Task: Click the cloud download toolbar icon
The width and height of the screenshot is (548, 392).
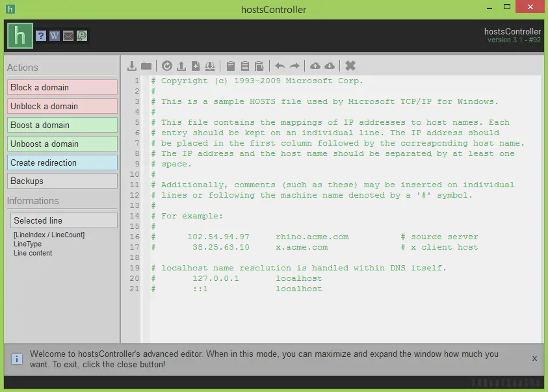Action: click(330, 66)
